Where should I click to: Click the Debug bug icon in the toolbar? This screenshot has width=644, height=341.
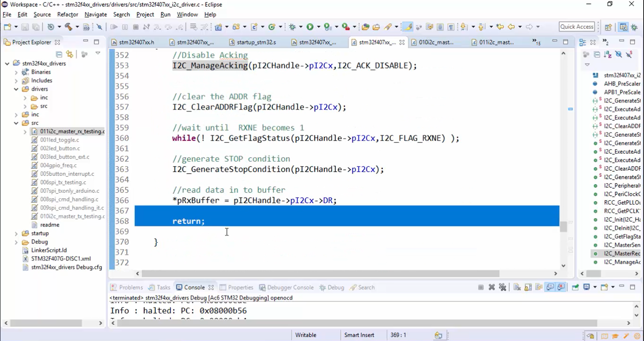tap(292, 27)
